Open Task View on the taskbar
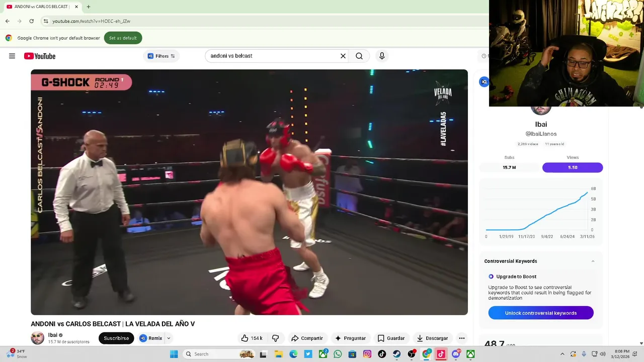The image size is (644, 362). (263, 354)
